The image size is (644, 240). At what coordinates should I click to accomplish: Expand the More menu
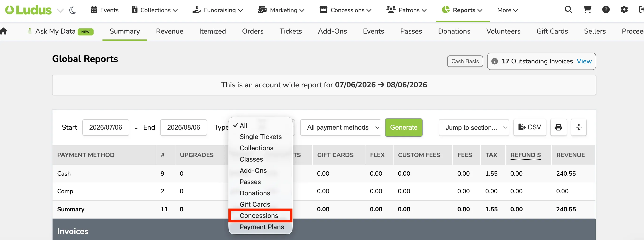point(508,10)
